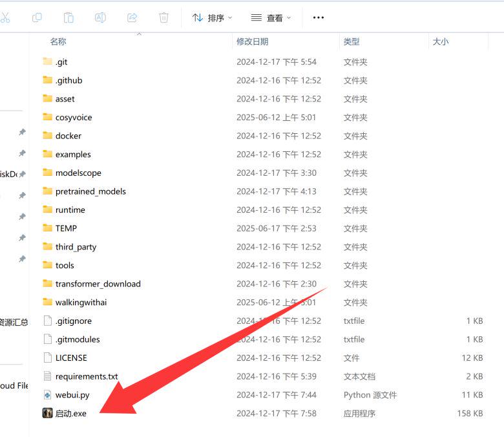Click the Copy toolbar icon
The image size is (504, 437).
click(x=37, y=17)
